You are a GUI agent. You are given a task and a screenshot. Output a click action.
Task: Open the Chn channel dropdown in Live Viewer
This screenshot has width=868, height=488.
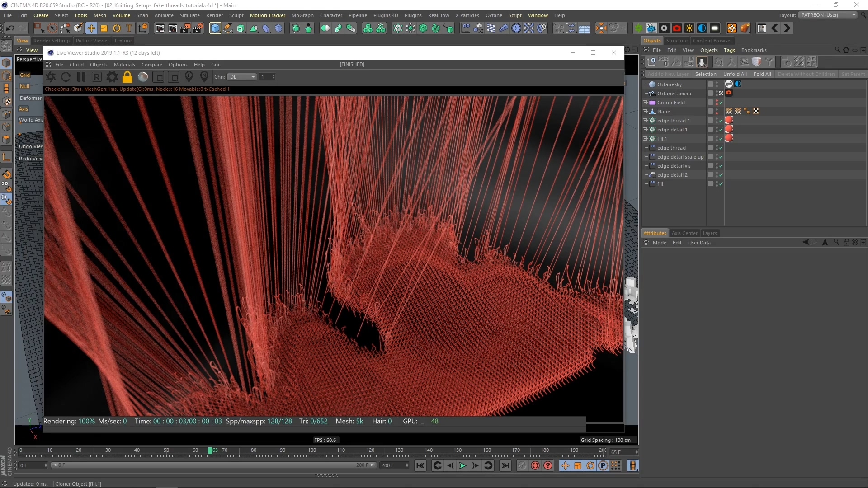point(242,77)
